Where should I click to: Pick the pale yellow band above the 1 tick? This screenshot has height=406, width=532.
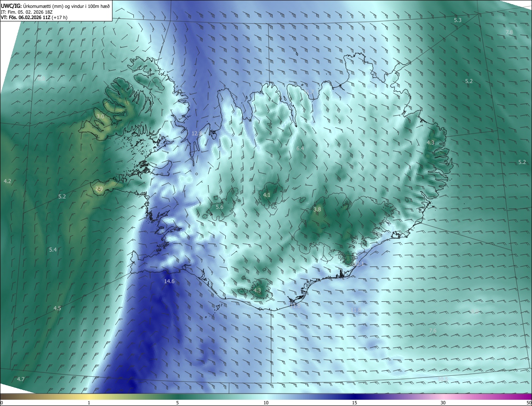tap(89, 397)
